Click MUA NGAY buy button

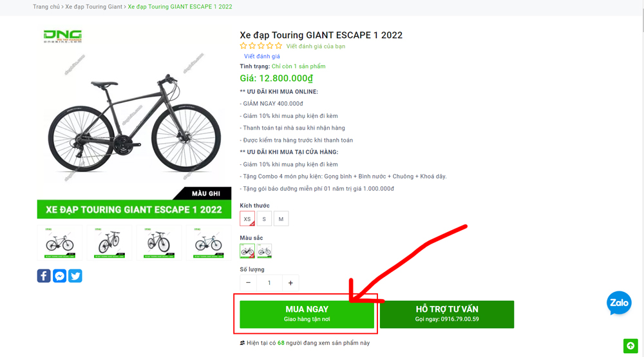307,314
